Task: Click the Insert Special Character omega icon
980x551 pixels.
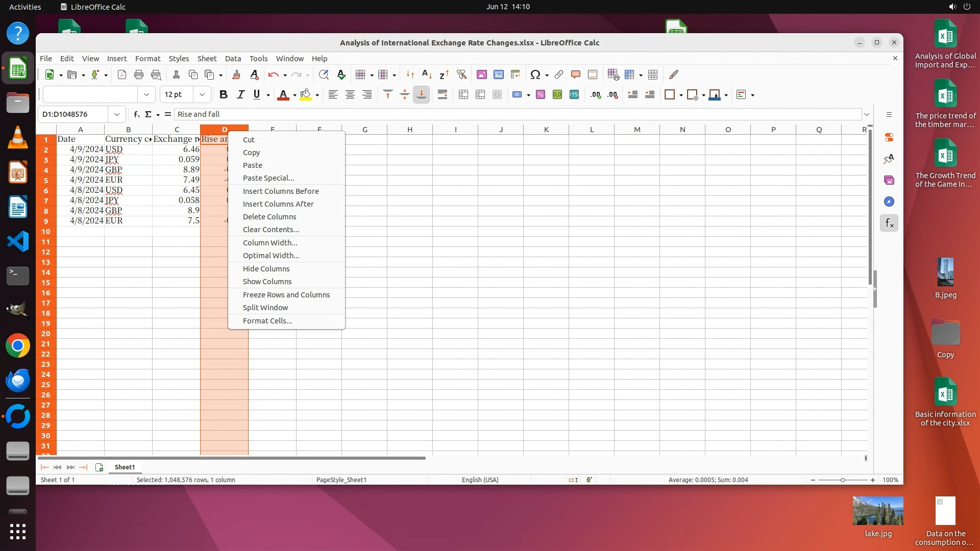Action: tap(535, 74)
